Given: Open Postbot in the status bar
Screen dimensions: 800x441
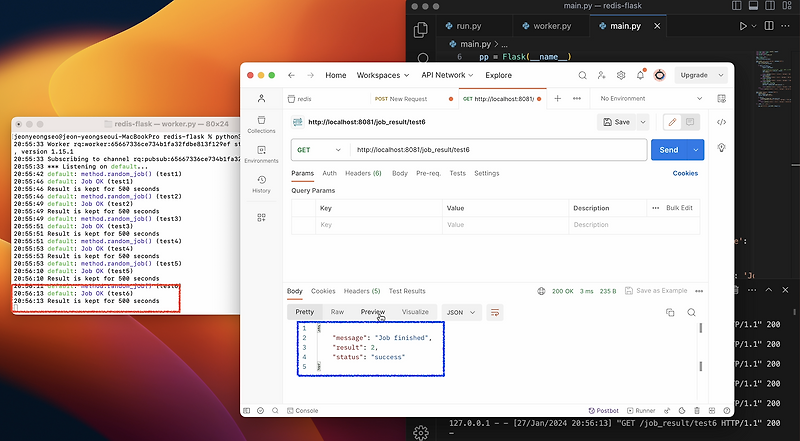Looking at the screenshot, I should point(604,410).
